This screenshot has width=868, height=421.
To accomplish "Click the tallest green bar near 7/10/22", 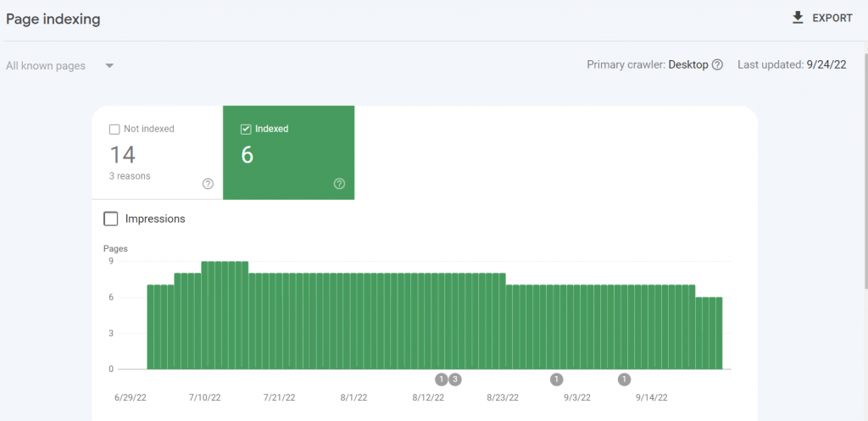I will [225, 315].
